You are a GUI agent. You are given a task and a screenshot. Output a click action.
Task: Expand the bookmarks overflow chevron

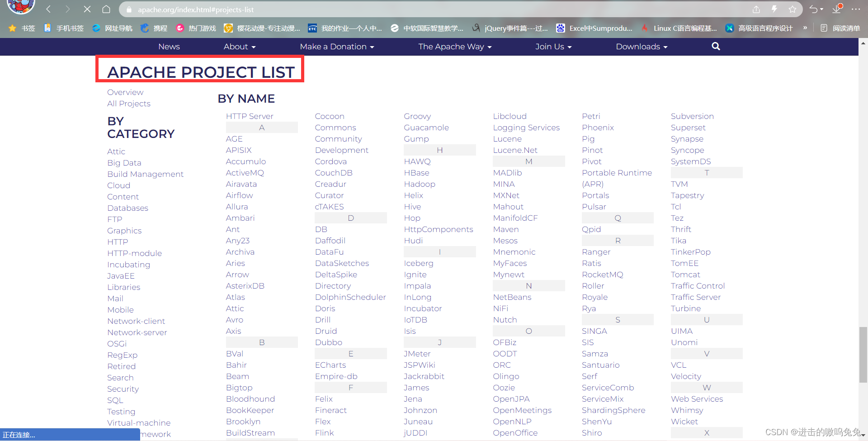point(805,28)
